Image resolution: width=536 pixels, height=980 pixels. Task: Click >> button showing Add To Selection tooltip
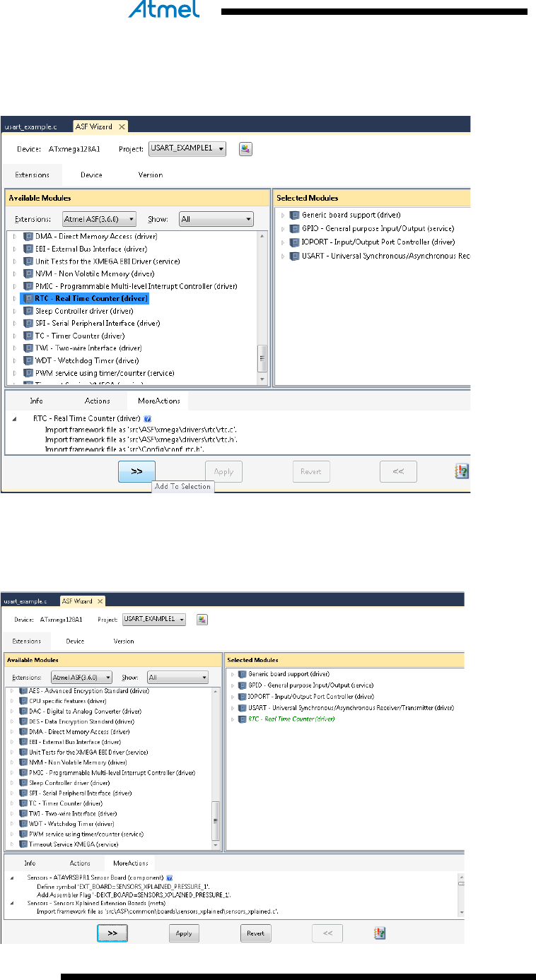point(137,471)
